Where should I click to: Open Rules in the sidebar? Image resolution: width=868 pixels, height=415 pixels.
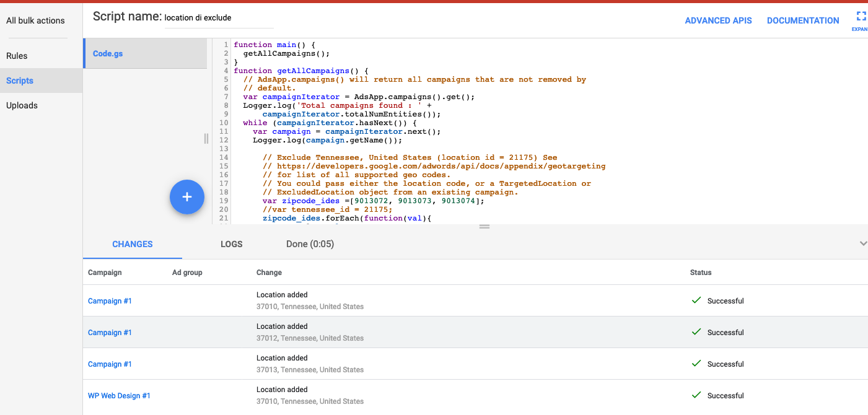(17, 56)
